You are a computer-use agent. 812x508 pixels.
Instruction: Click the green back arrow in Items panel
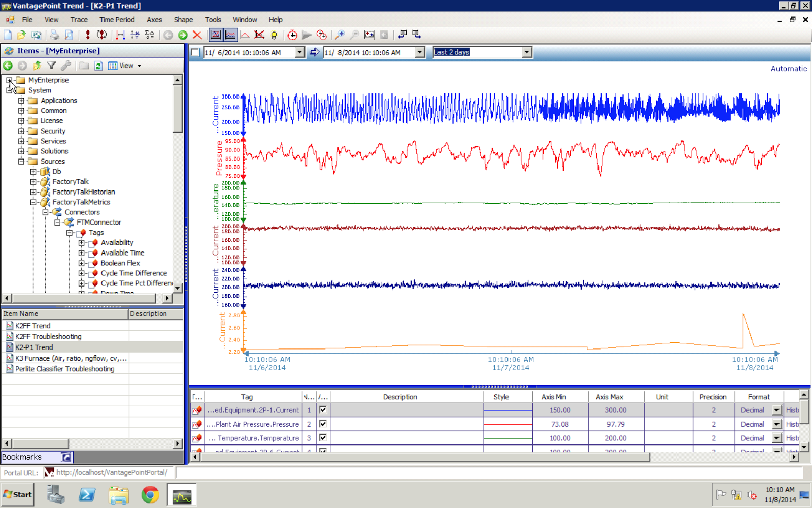[x=8, y=66]
